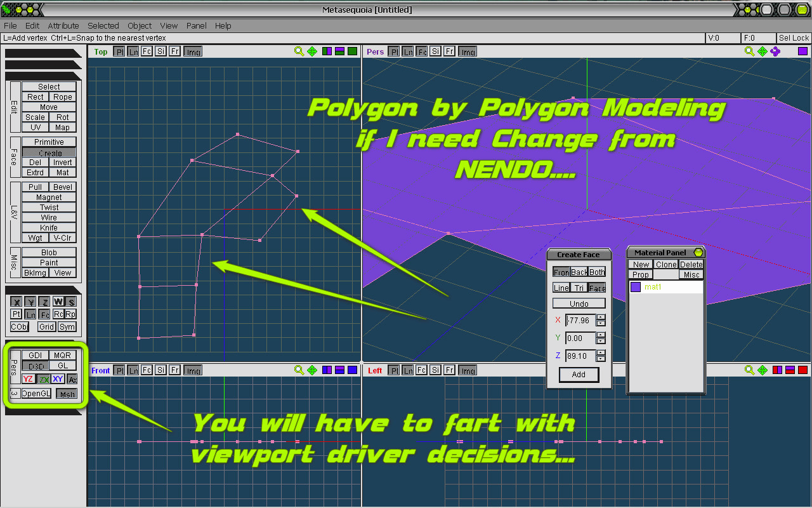Toggle the Ln line edit mode

[x=30, y=314]
